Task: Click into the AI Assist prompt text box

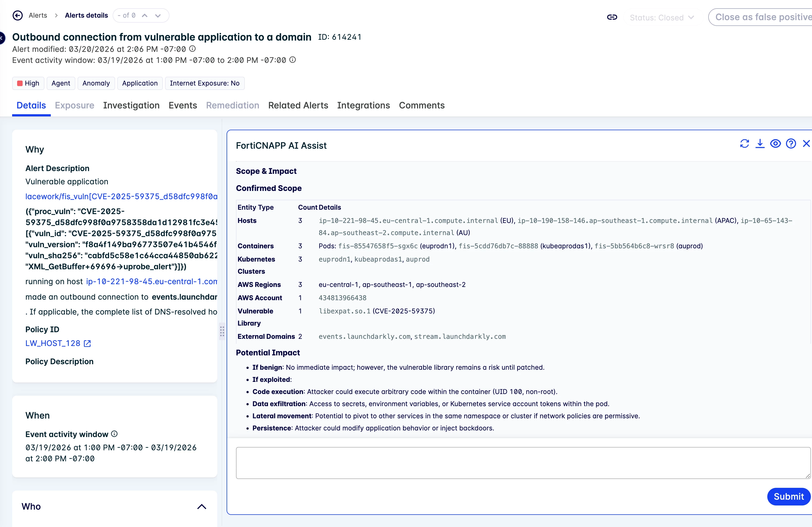Action: 523,463
